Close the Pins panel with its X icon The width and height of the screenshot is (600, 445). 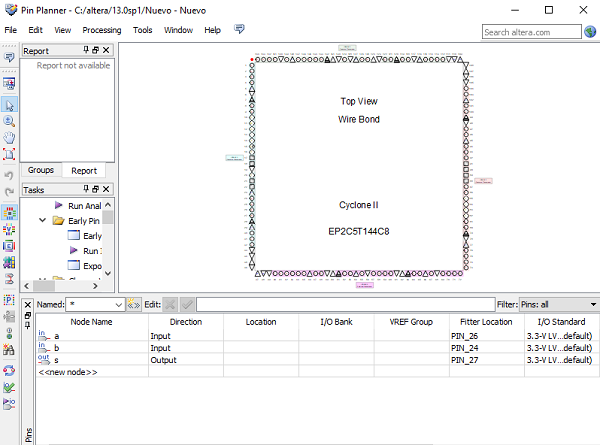click(x=28, y=305)
